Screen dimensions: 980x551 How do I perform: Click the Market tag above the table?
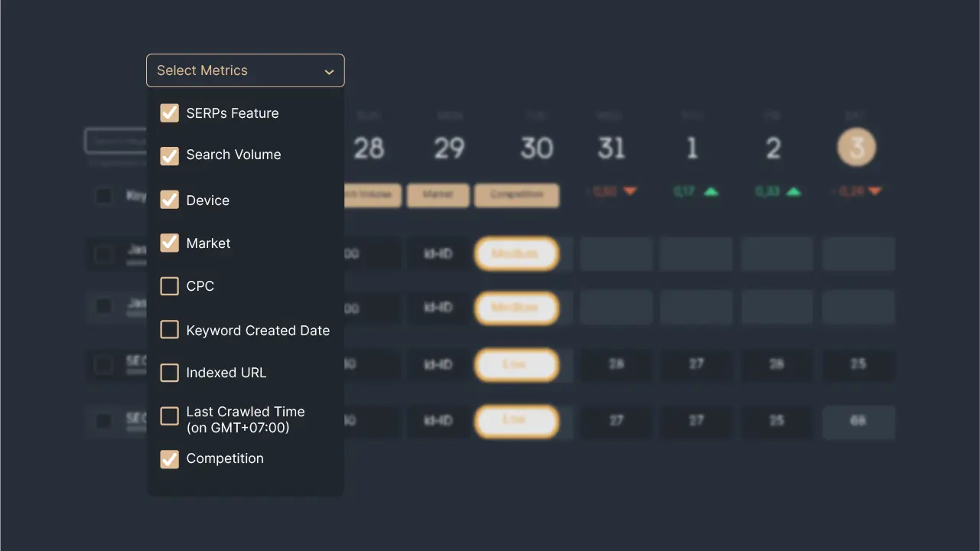click(438, 195)
